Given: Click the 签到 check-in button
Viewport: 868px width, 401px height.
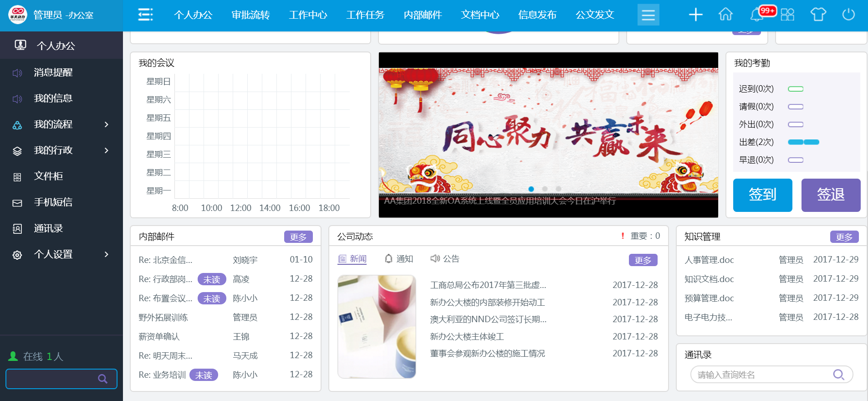Looking at the screenshot, I should tap(762, 195).
